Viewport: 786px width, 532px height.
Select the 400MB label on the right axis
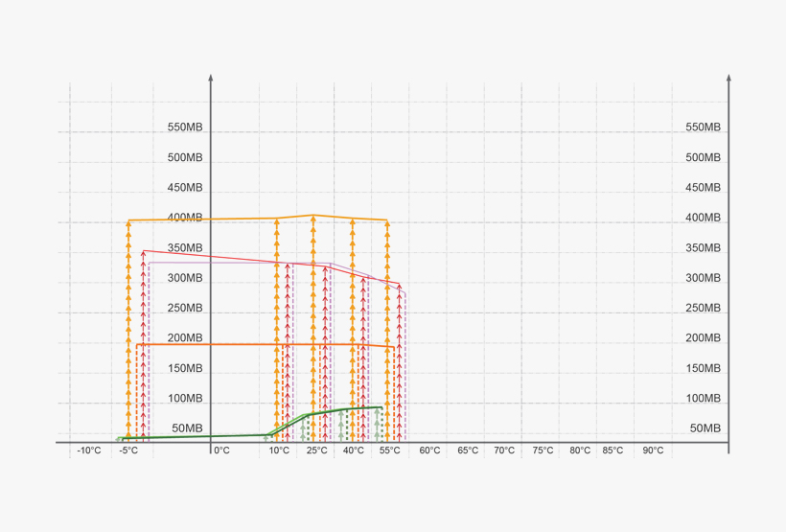coord(704,218)
